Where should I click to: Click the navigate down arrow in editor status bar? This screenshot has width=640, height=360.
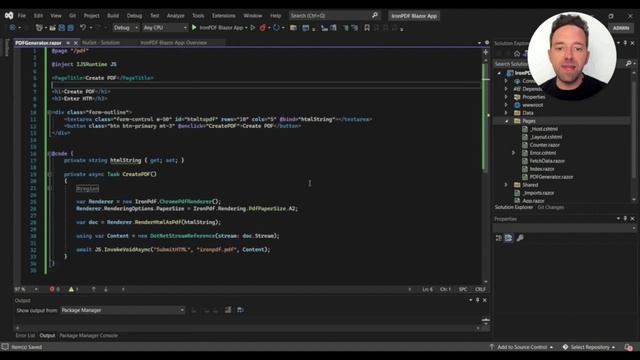pyautogui.click(x=106, y=289)
